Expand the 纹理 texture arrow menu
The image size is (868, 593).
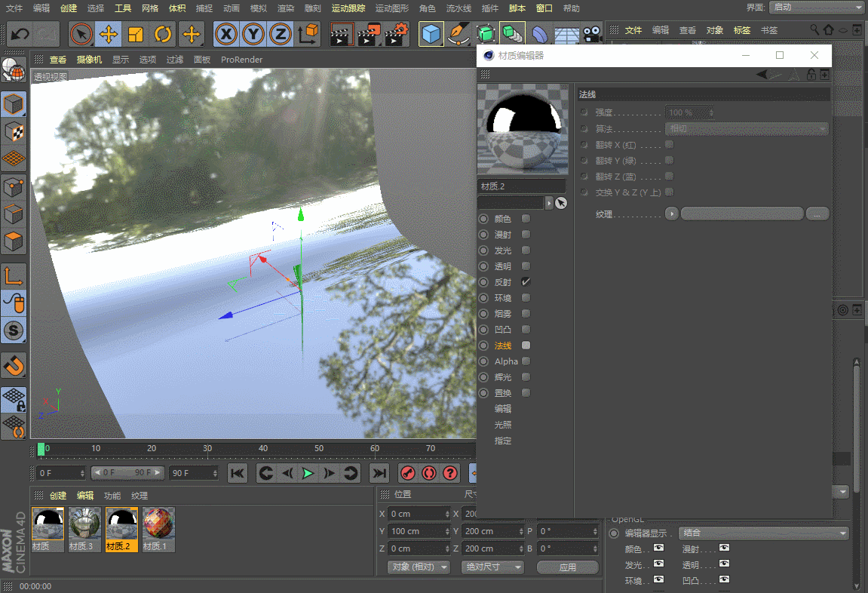point(671,214)
